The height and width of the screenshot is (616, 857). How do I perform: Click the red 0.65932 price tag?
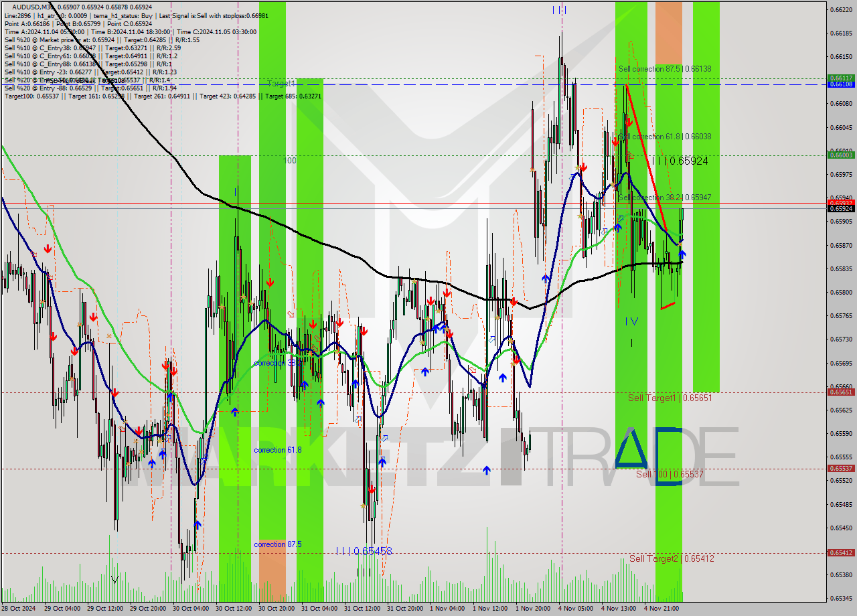pos(841,202)
